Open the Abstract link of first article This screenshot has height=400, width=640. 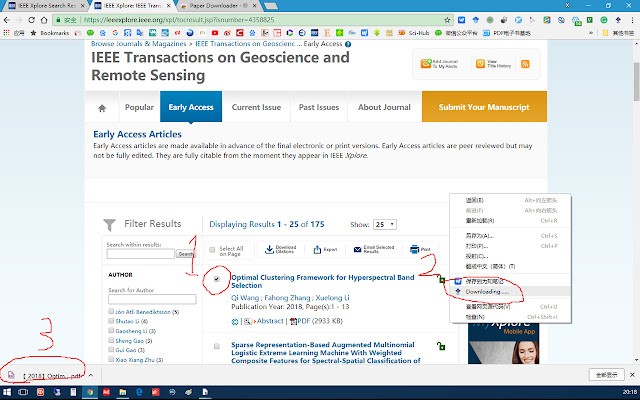click(270, 321)
